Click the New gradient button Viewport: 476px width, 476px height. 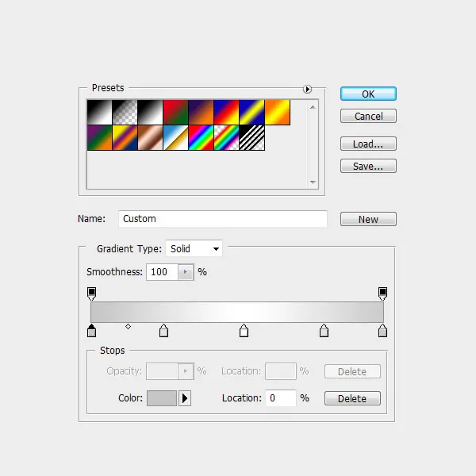pyautogui.click(x=368, y=220)
